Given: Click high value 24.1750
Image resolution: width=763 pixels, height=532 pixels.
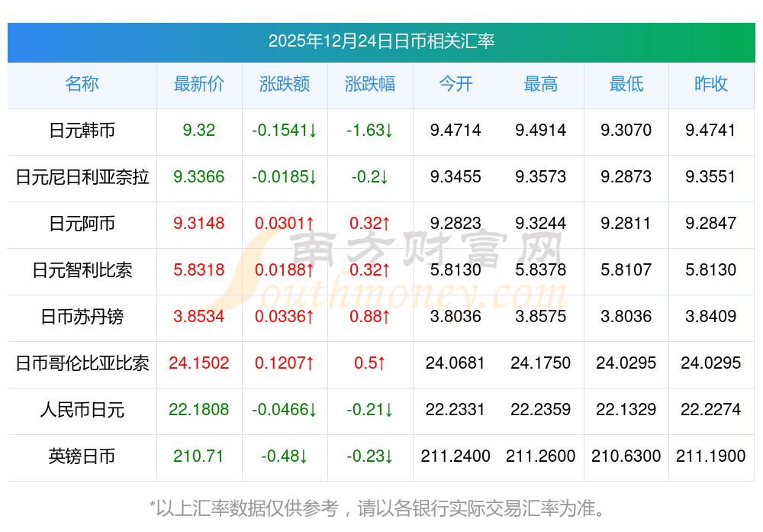Looking at the screenshot, I should tap(541, 363).
